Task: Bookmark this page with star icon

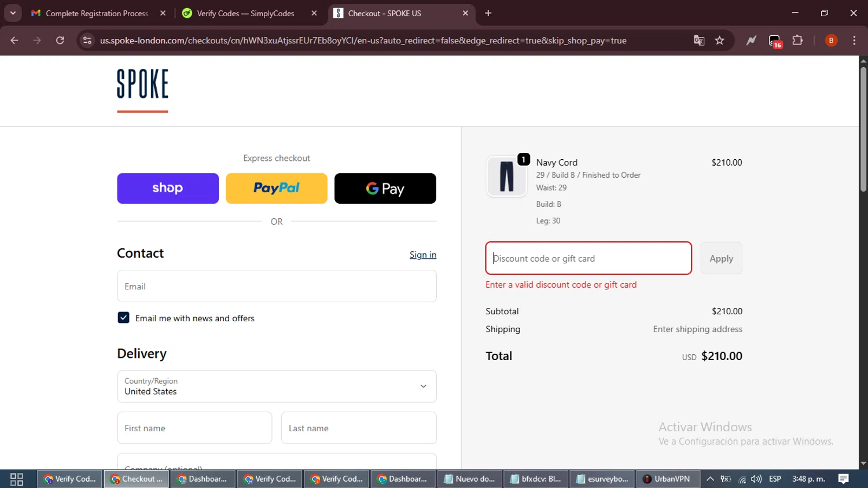Action: (720, 41)
